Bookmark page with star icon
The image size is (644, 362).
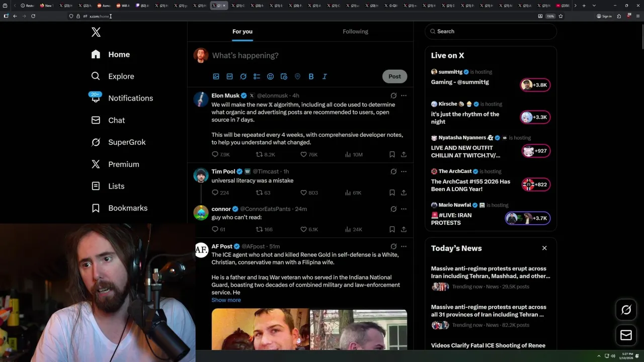click(560, 16)
